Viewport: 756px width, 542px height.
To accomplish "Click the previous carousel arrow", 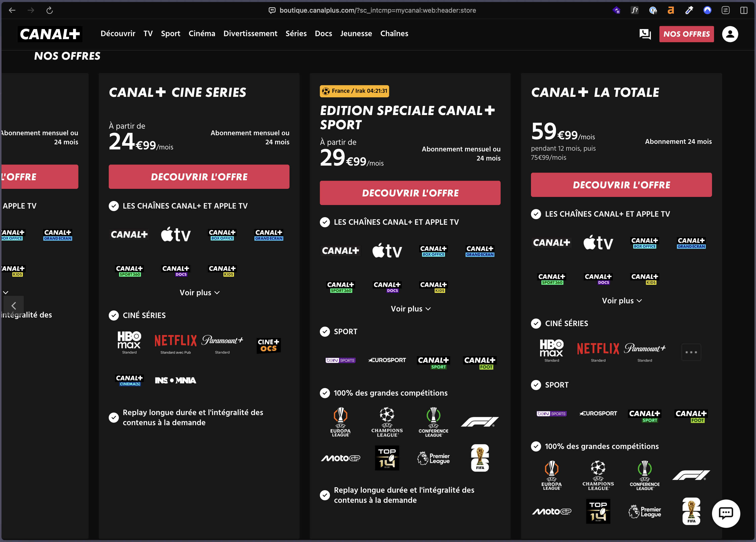I will point(14,306).
